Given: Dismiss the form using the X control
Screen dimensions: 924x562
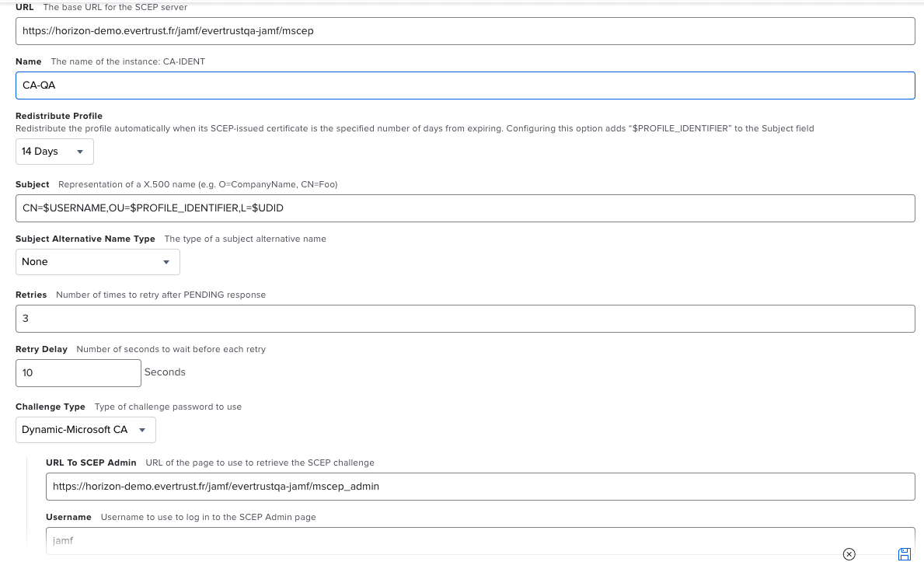Looking at the screenshot, I should point(849,554).
